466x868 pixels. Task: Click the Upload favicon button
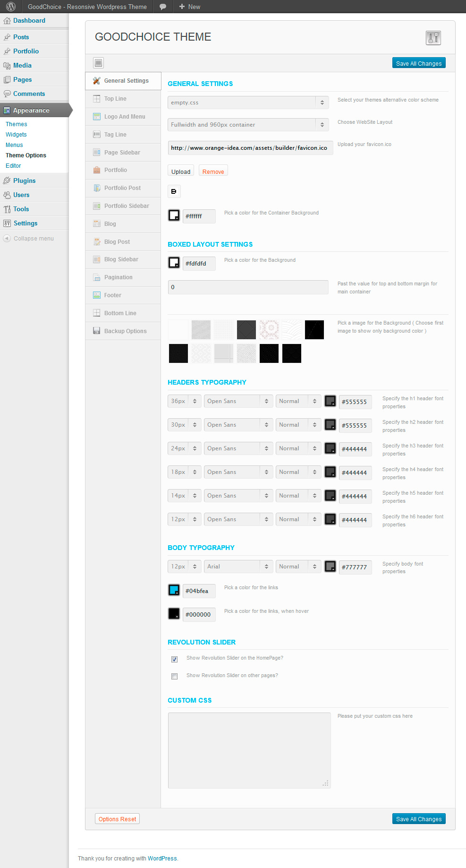[x=181, y=172]
